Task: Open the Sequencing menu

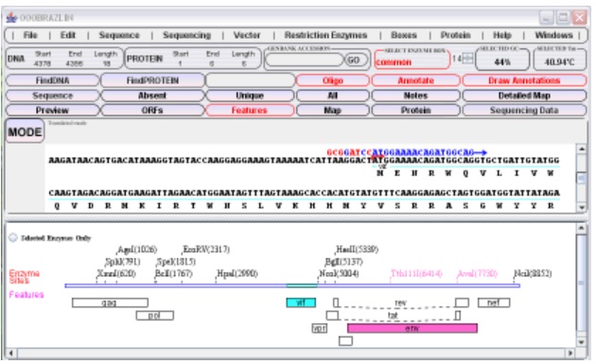Action: pos(186,35)
